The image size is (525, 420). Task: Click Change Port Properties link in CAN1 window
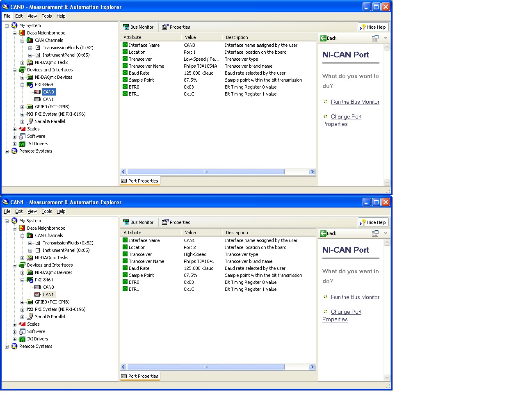point(342,315)
